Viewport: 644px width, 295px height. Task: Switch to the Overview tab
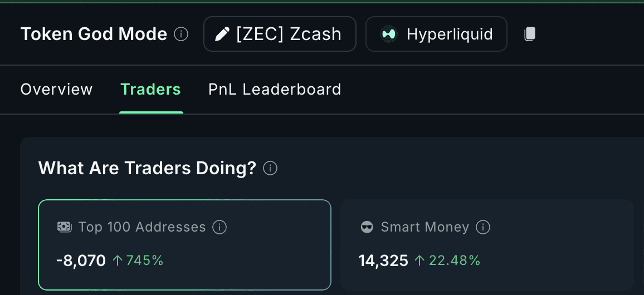(x=56, y=90)
